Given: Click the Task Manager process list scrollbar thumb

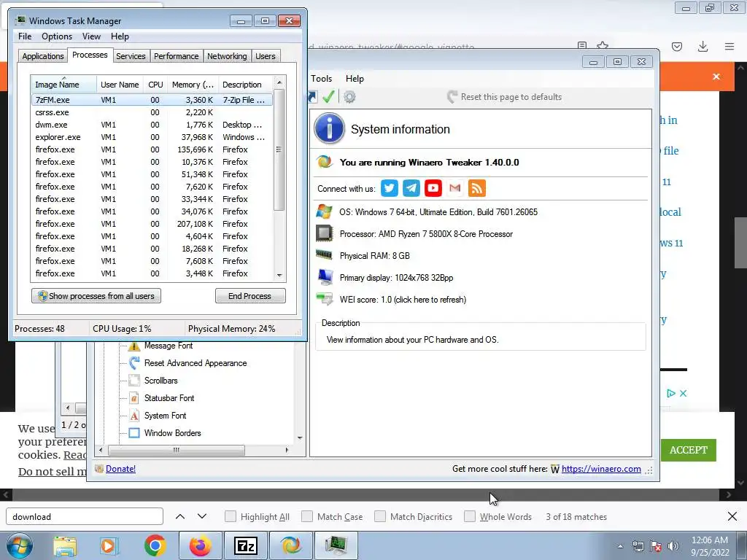Looking at the screenshot, I should pyautogui.click(x=279, y=149).
